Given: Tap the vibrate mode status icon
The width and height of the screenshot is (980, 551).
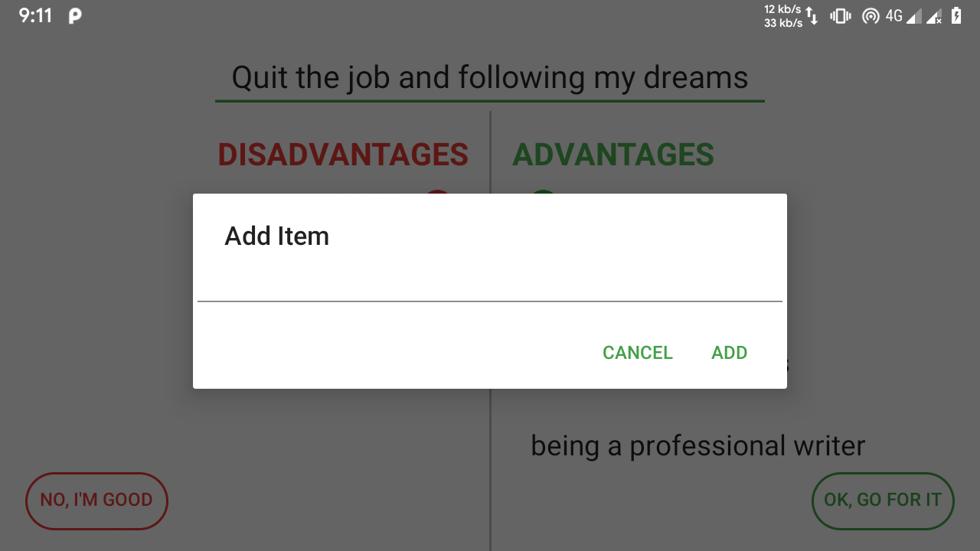Looking at the screenshot, I should click(x=841, y=16).
